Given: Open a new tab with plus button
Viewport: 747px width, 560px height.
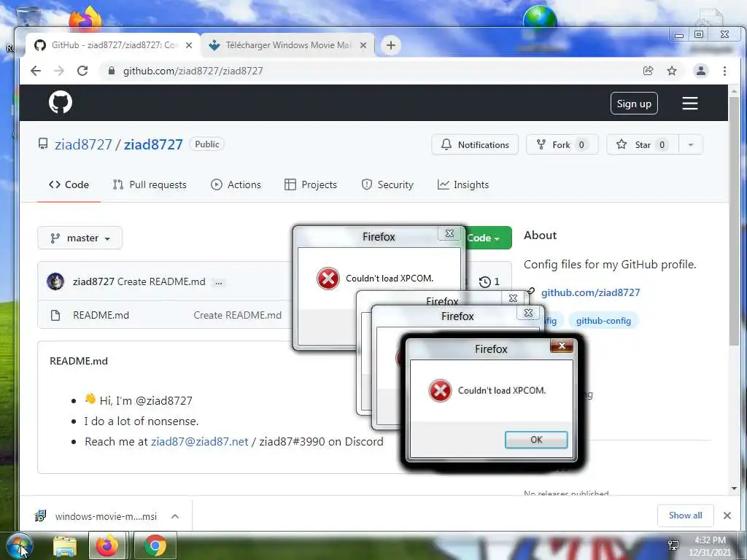Looking at the screenshot, I should 391,45.
